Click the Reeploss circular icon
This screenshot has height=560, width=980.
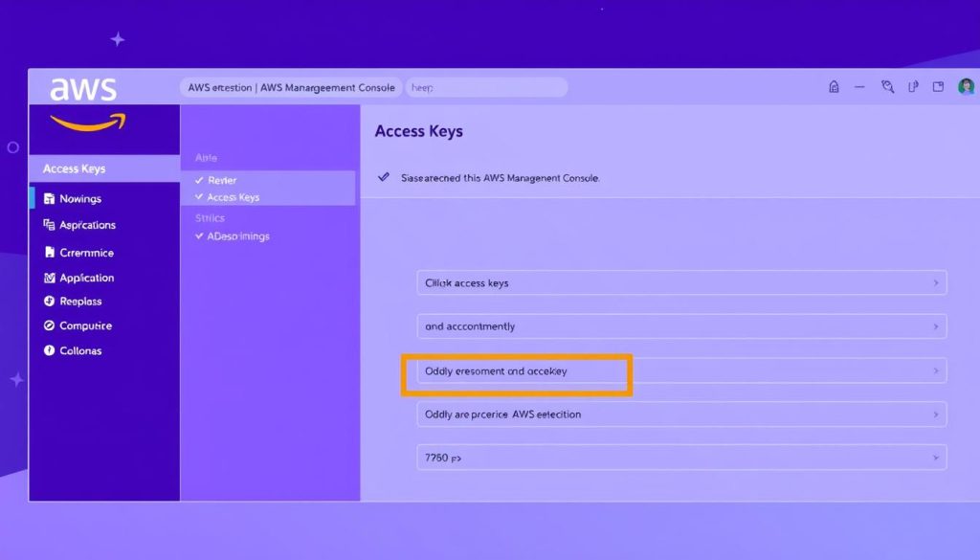click(50, 301)
